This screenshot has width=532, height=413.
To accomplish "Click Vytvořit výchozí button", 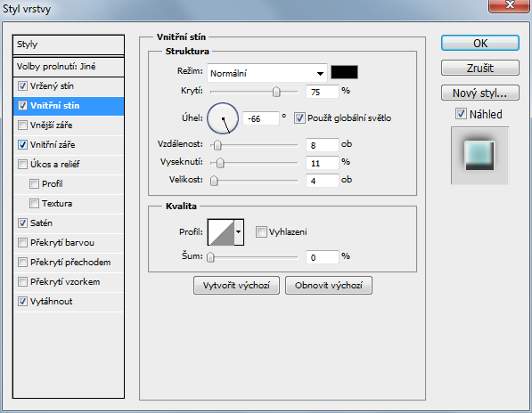I will [236, 285].
